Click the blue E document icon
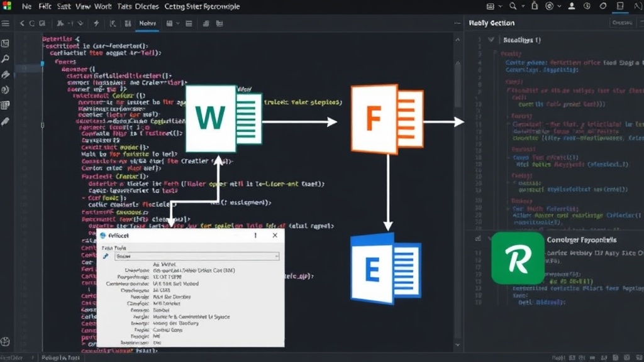644x362 pixels. pos(386,269)
